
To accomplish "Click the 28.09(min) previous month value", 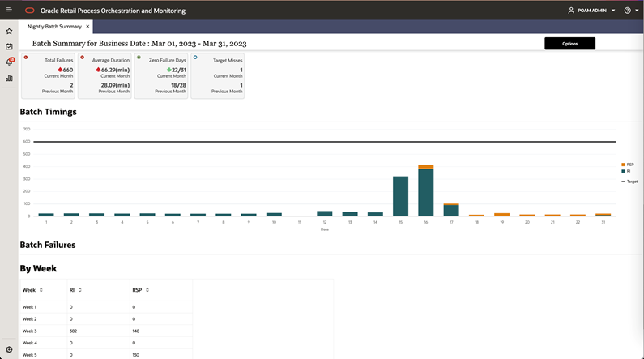I will click(x=115, y=85).
